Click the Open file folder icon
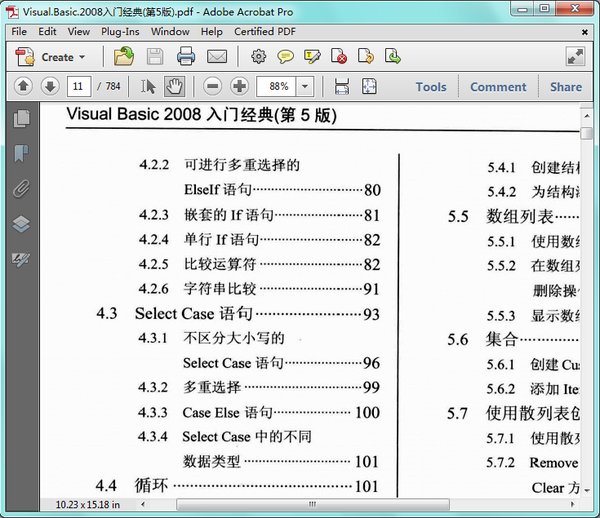Image resolution: width=600 pixels, height=518 pixels. [124, 57]
